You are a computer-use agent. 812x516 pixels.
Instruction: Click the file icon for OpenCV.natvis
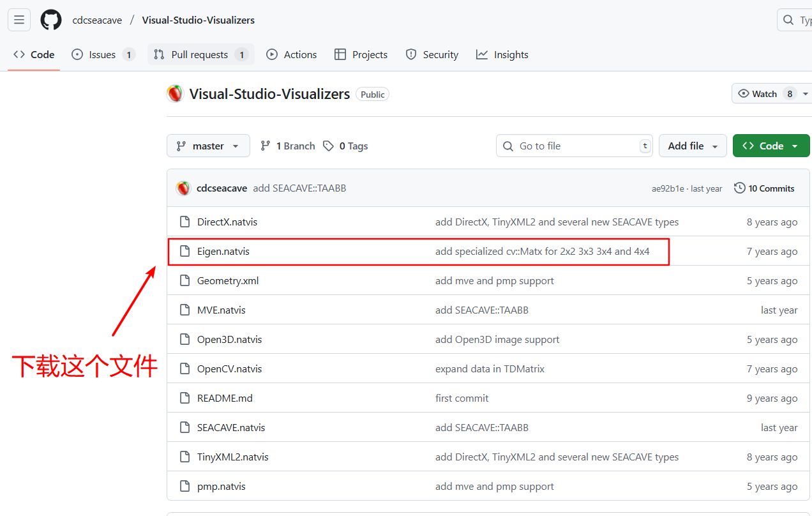185,369
